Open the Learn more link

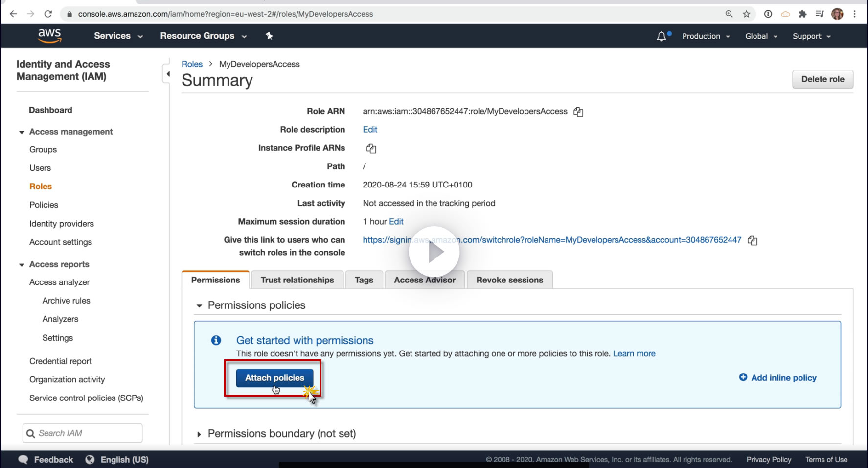tap(634, 353)
